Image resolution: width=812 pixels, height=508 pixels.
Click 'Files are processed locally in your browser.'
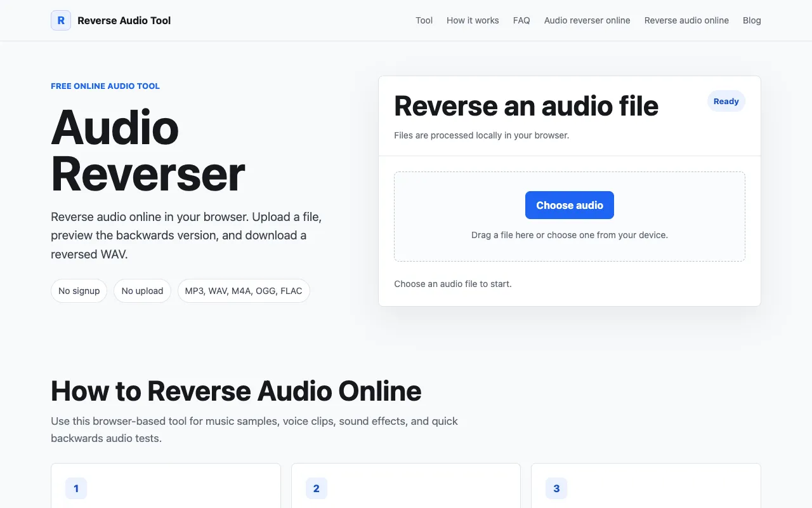pyautogui.click(x=481, y=135)
